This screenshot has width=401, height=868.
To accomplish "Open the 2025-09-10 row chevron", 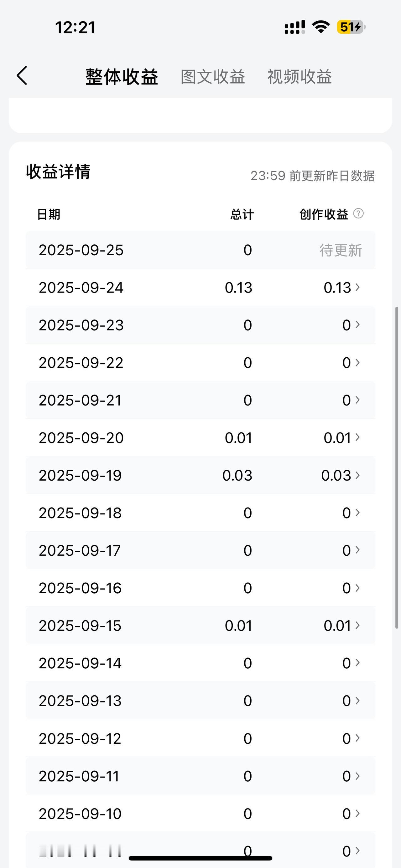I will click(357, 814).
